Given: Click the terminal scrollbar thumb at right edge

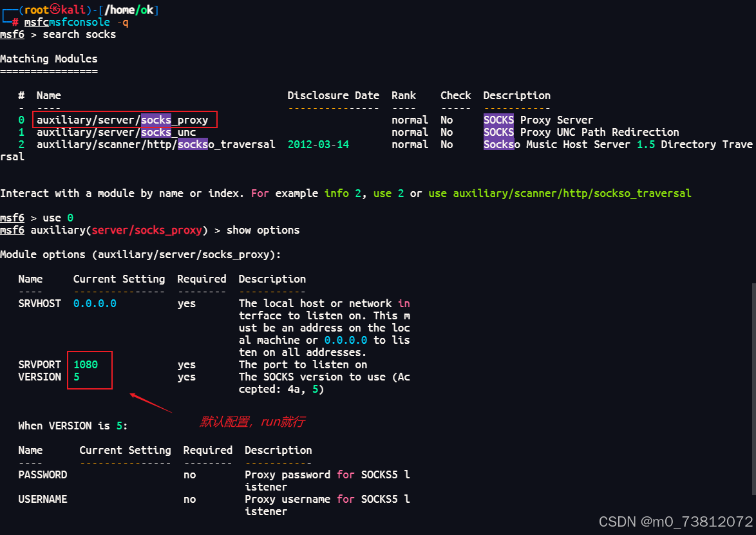Looking at the screenshot, I should [x=753, y=388].
